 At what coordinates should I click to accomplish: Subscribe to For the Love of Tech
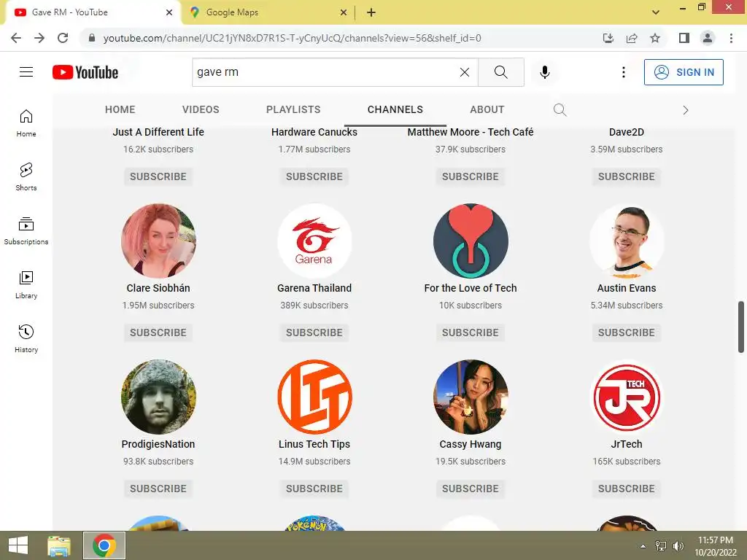coord(471,332)
